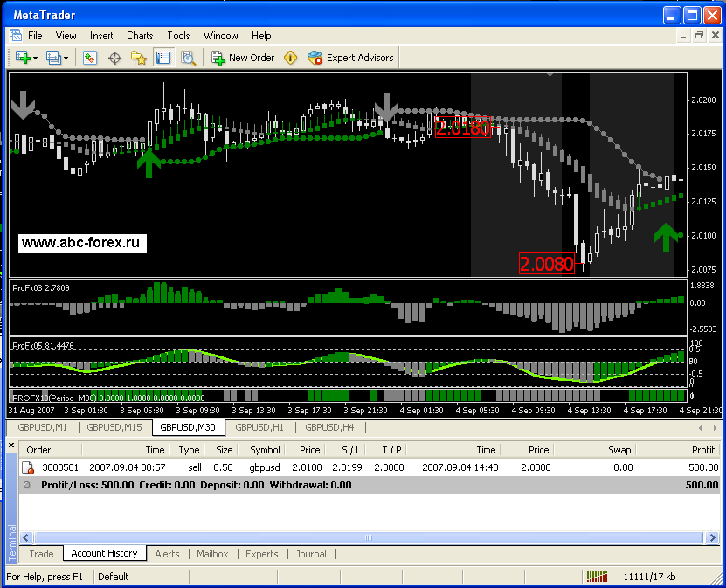The width and height of the screenshot is (726, 588).
Task: Click the terminal horizontal scrollbar thumb
Action: 369,537
